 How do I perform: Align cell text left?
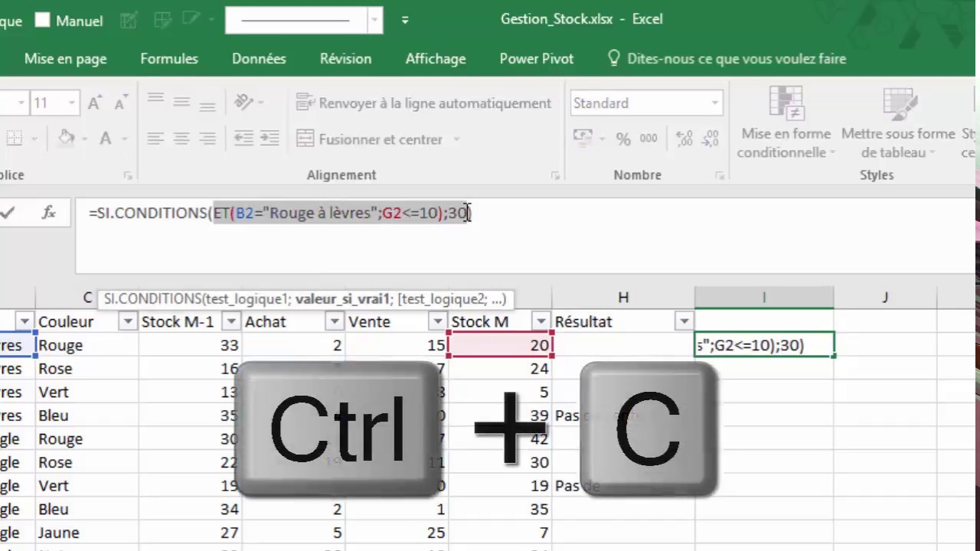click(x=155, y=139)
